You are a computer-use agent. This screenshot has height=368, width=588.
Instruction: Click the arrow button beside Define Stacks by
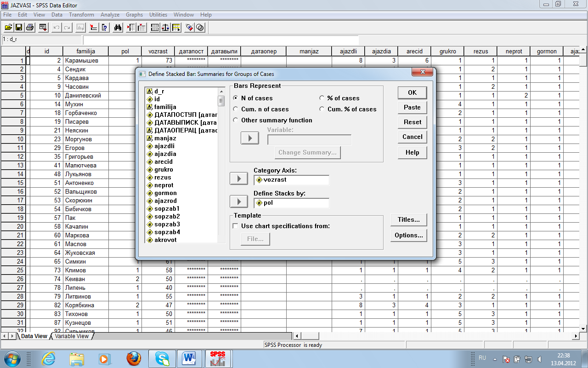coord(238,201)
